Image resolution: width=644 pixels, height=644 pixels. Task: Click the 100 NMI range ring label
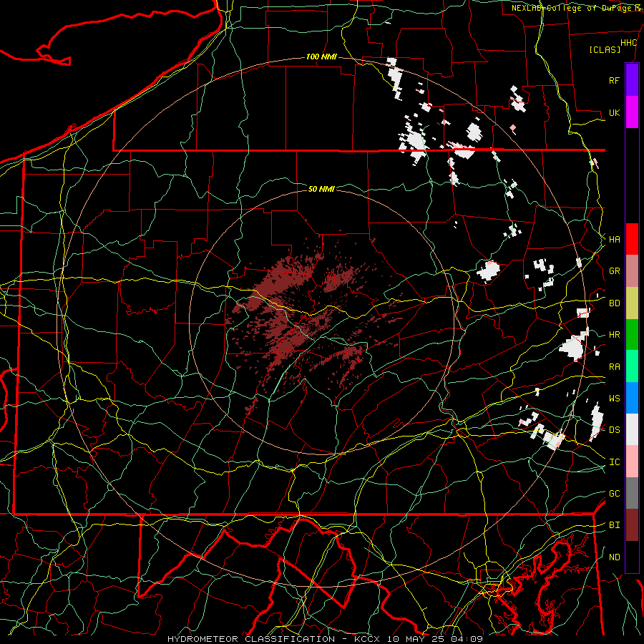321,57
